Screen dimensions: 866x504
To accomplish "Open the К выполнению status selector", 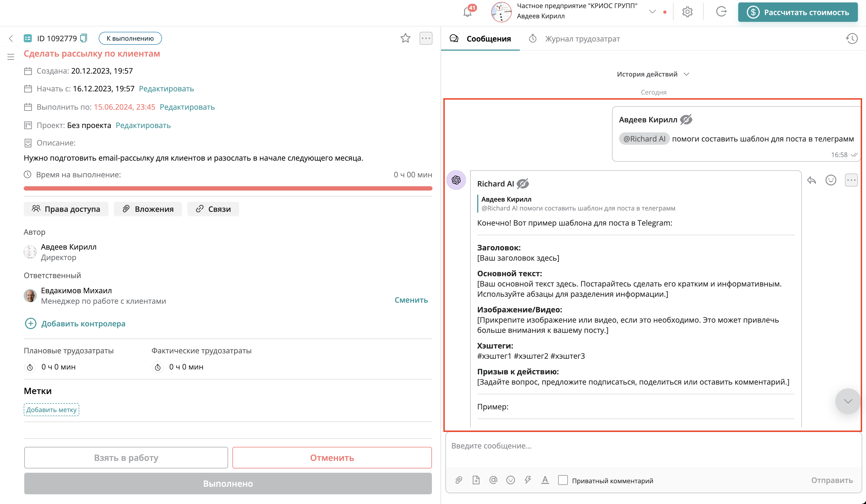I will point(130,38).
